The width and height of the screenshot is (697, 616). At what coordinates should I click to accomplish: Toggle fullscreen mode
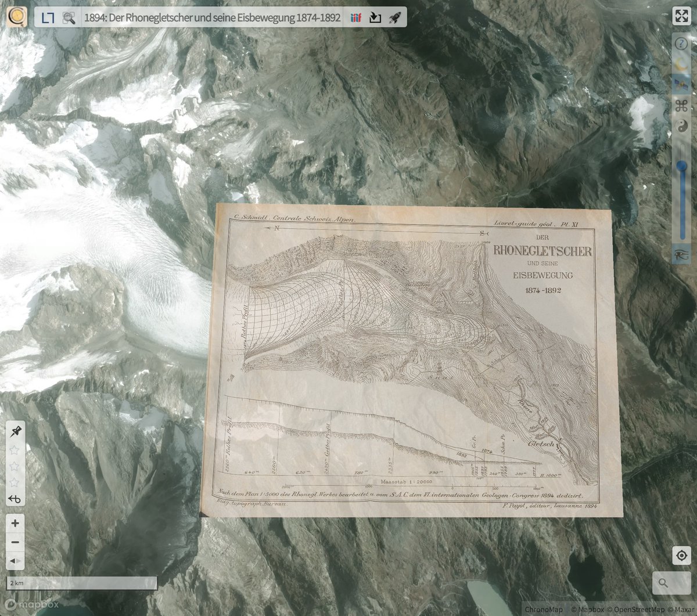[x=681, y=16]
